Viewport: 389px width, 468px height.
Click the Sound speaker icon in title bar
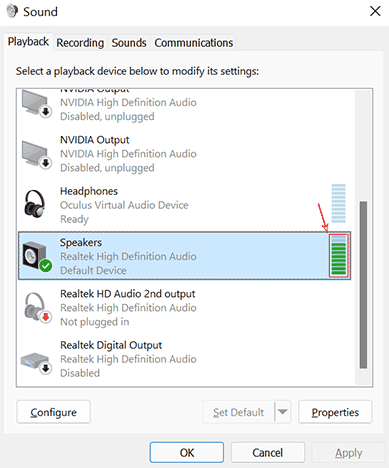click(x=12, y=11)
